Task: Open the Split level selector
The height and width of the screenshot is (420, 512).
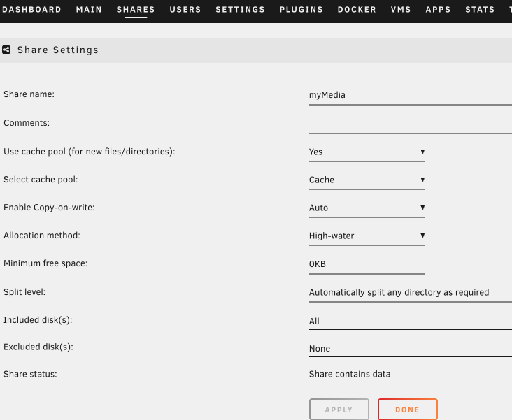Action: pos(410,293)
